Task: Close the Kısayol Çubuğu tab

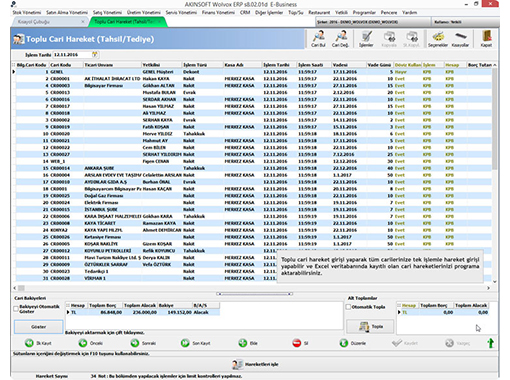Action: tap(83, 22)
